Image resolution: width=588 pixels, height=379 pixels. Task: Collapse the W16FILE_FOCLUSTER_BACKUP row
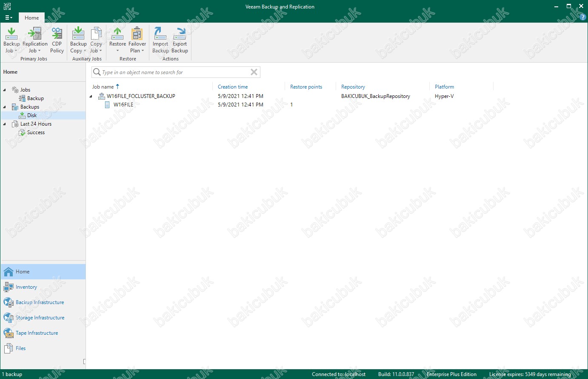[x=91, y=96]
